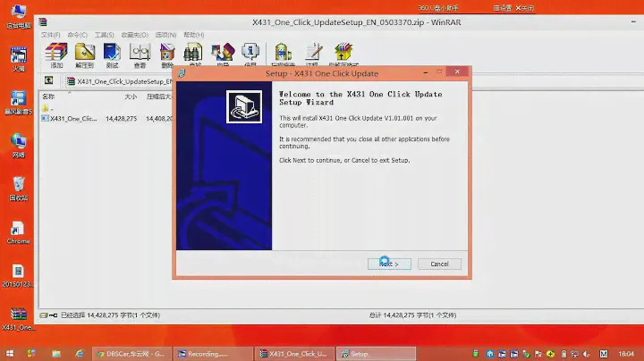Image resolution: width=644 pixels, height=361 pixels.
Task: Open the File (文件) menu in WinRAR
Action: (x=50, y=35)
